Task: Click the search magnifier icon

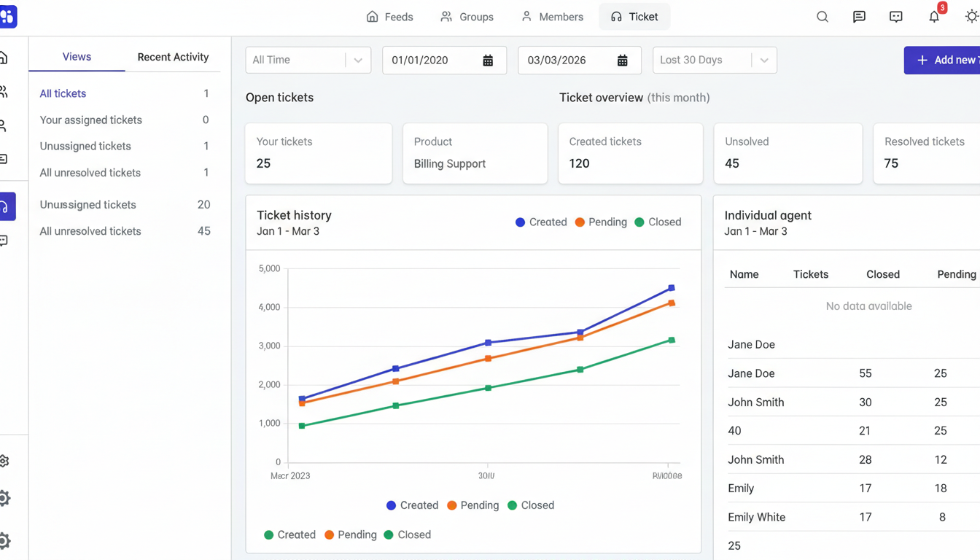Action: pos(822,17)
